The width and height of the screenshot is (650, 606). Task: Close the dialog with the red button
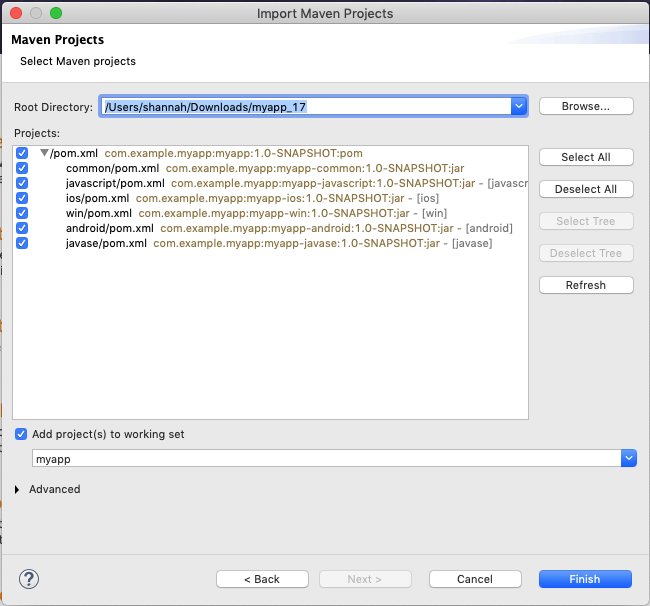[x=16, y=13]
